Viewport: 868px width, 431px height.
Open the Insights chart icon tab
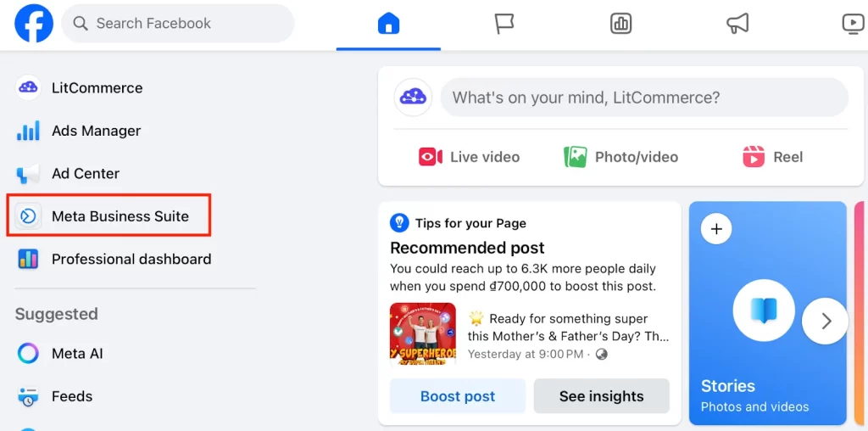point(621,24)
